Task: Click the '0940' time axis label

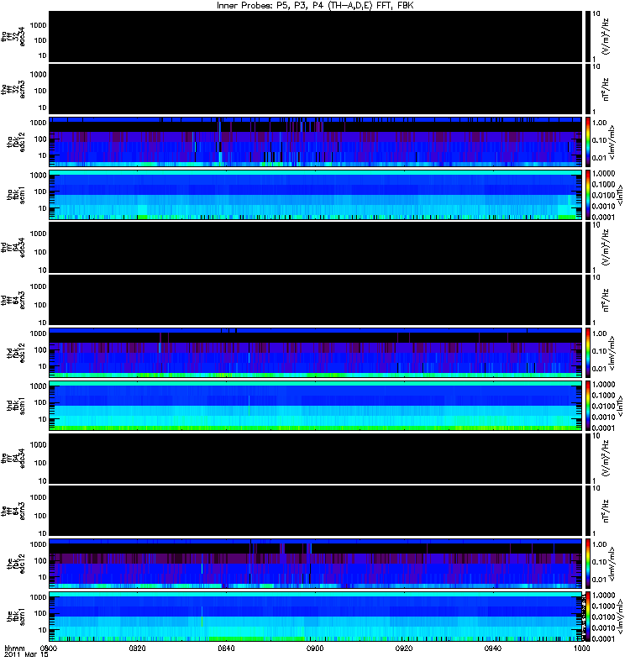Action: pyautogui.click(x=493, y=648)
